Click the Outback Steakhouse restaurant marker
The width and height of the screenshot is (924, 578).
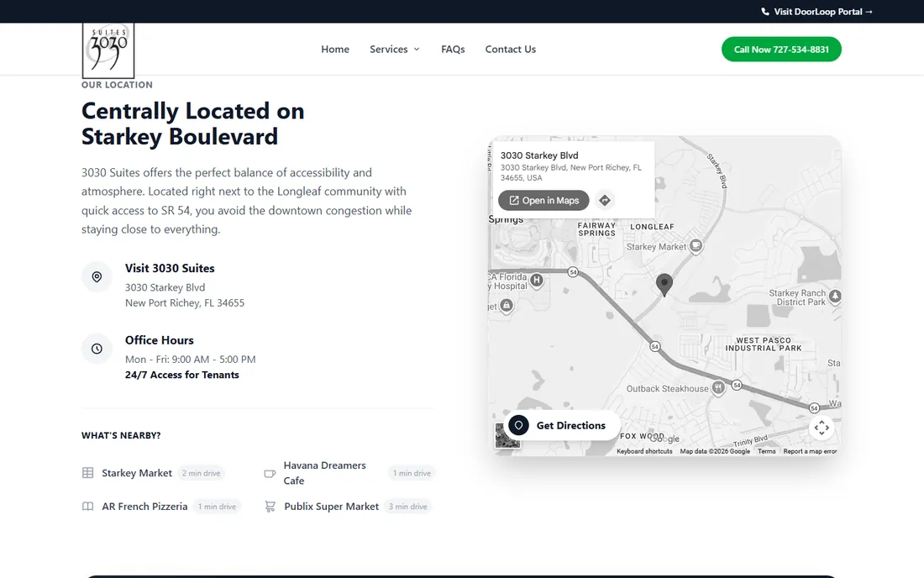pyautogui.click(x=717, y=387)
